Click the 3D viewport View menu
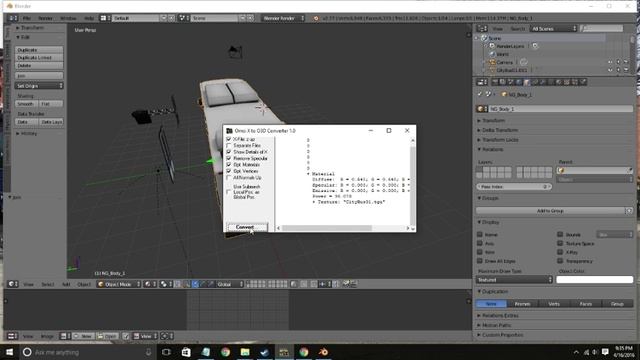 click(28, 284)
